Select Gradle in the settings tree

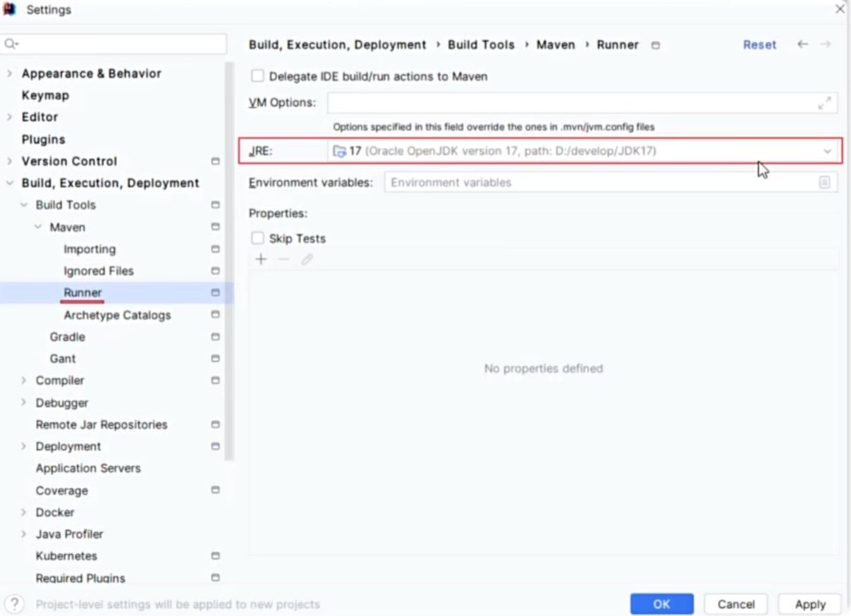click(x=67, y=337)
